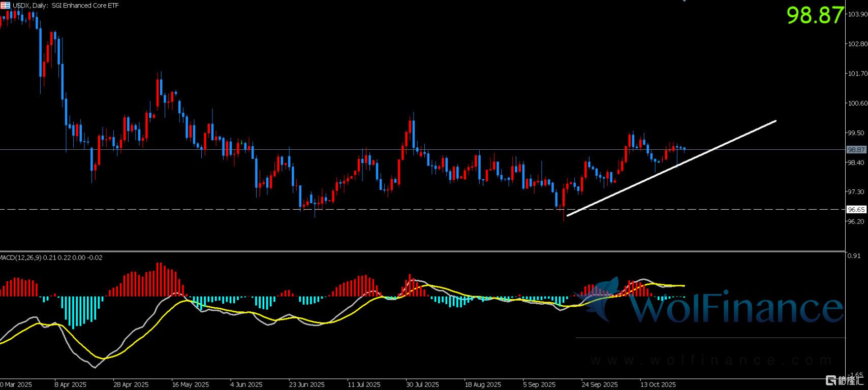Click the 格隆汇 watermark logo icon
The width and height of the screenshot is (868, 390).
coord(831,380)
